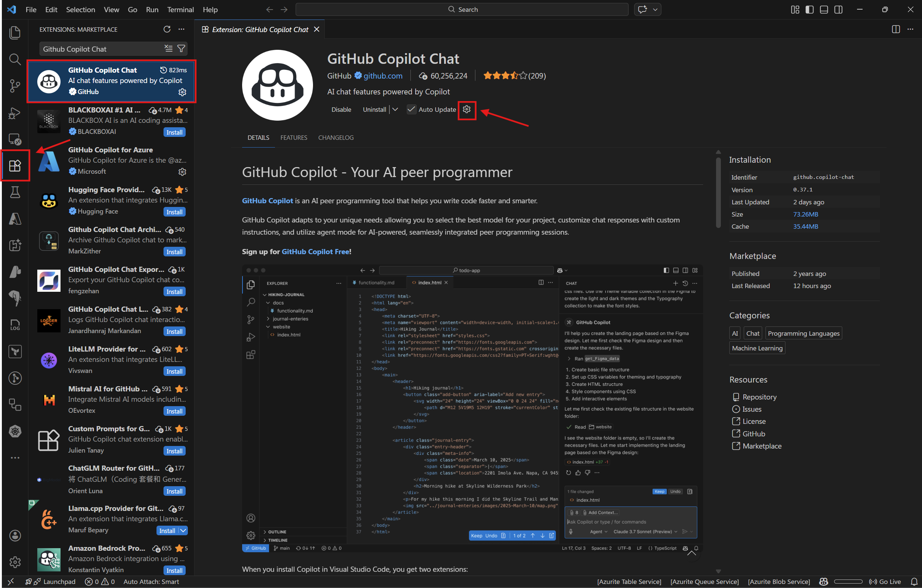This screenshot has height=588, width=922.
Task: Open Manage gear at bottom of activity bar
Action: [15, 561]
